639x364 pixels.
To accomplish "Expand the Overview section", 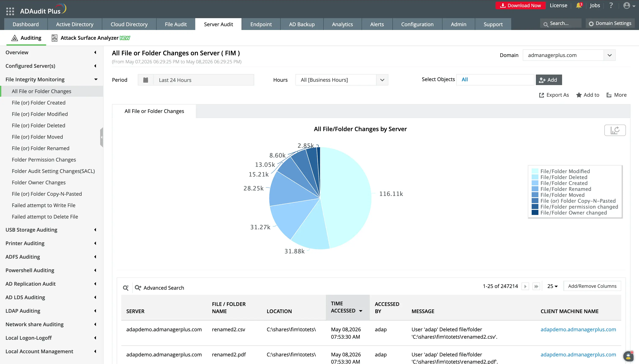I will point(52,53).
